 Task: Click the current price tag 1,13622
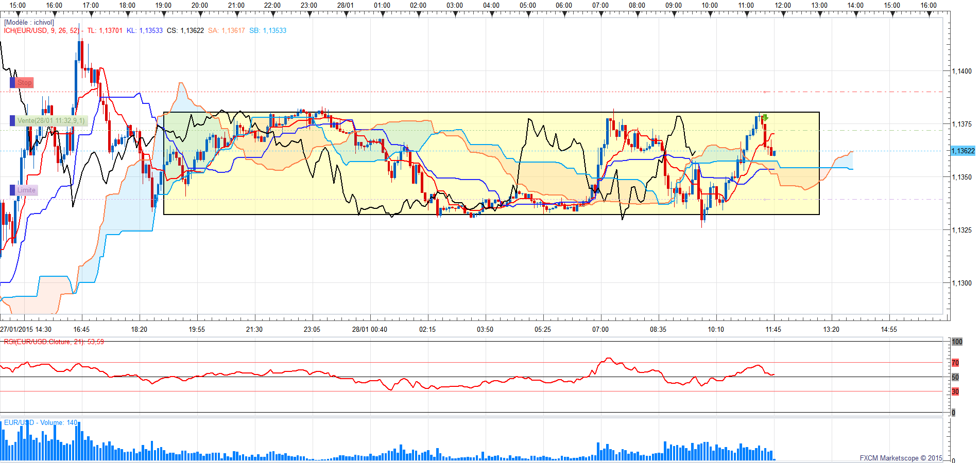[962, 151]
